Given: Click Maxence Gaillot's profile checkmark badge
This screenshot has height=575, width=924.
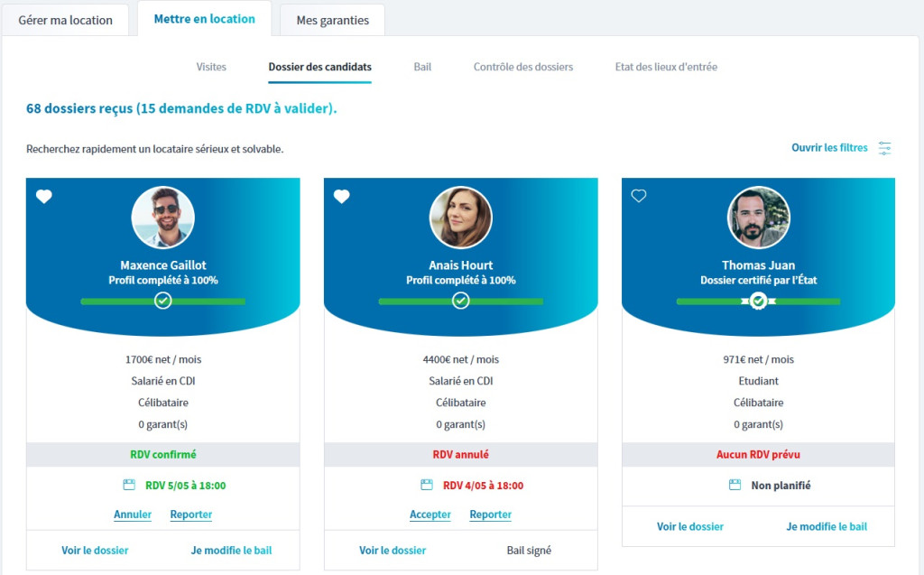Looking at the screenshot, I should 162,301.
